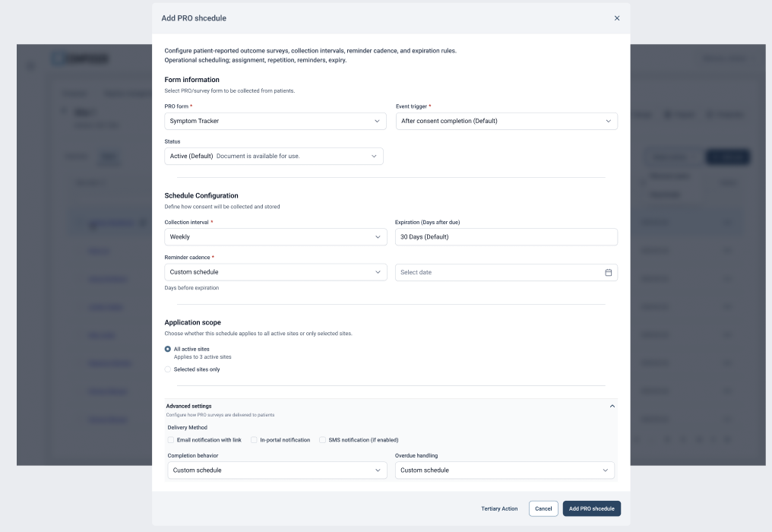772x532 pixels.
Task: Enable In-portal notification checkbox
Action: pos(254,440)
